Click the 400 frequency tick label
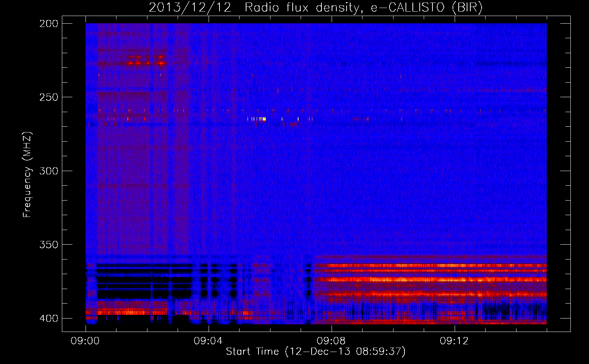This screenshot has height=364, width=589. pyautogui.click(x=48, y=318)
